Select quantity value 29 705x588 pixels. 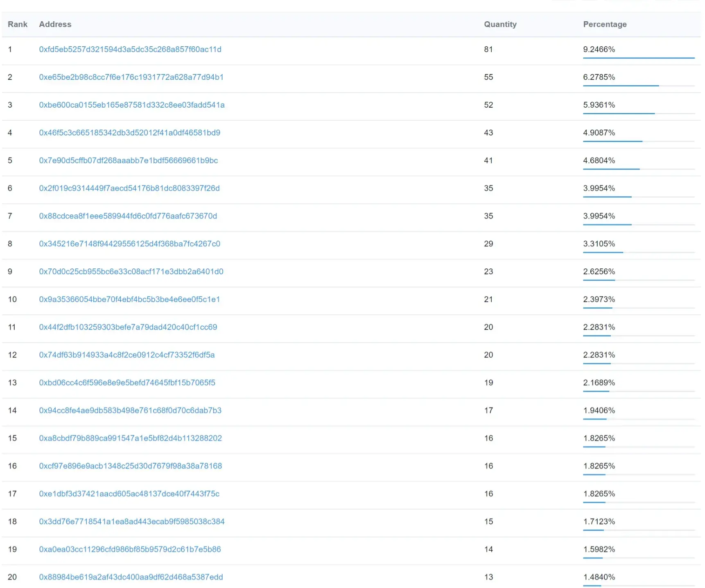click(488, 244)
